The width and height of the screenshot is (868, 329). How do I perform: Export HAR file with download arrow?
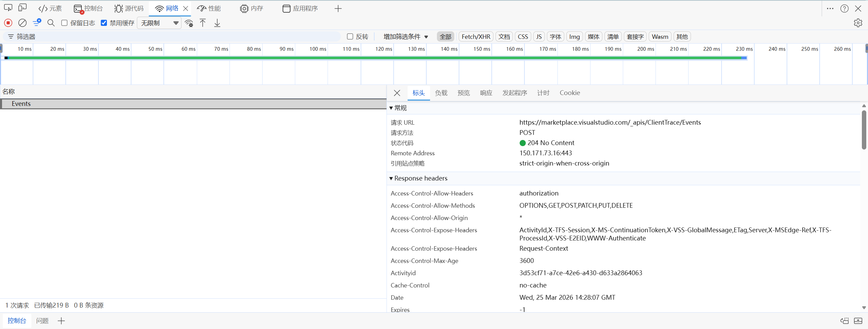(x=217, y=23)
